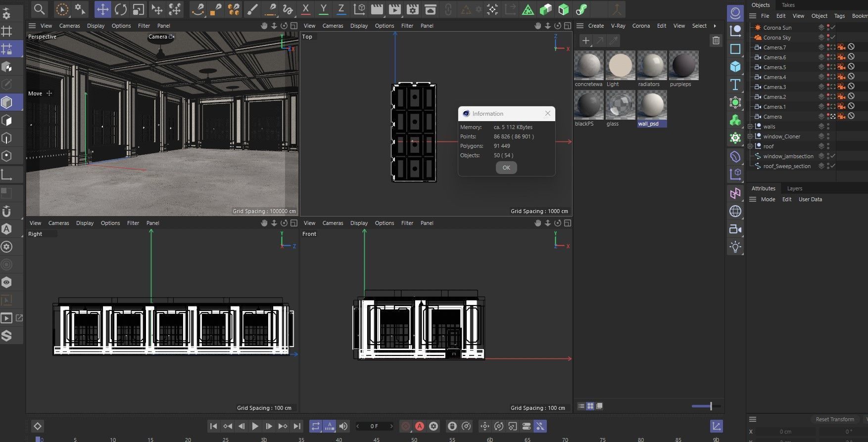Click Mode in the Attributes panel
The width and height of the screenshot is (868, 442).
[768, 199]
